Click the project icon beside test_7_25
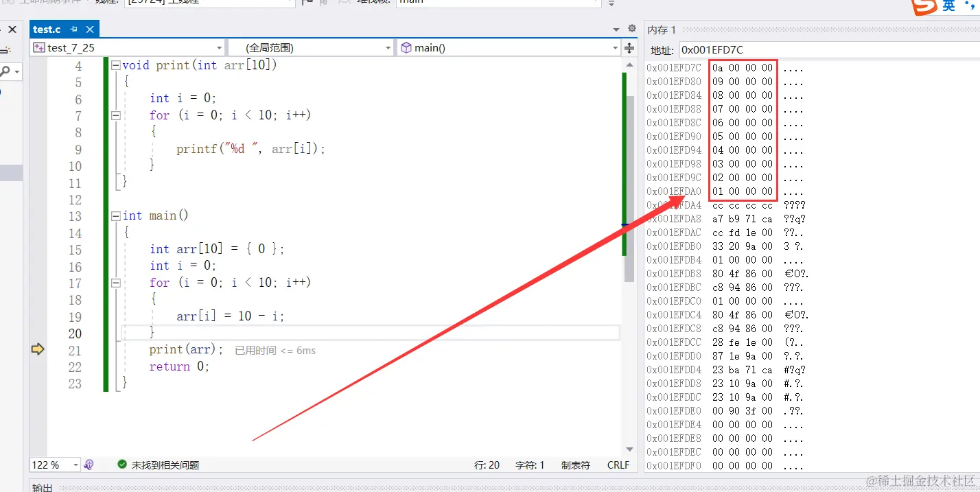This screenshot has height=492, width=980. click(39, 47)
